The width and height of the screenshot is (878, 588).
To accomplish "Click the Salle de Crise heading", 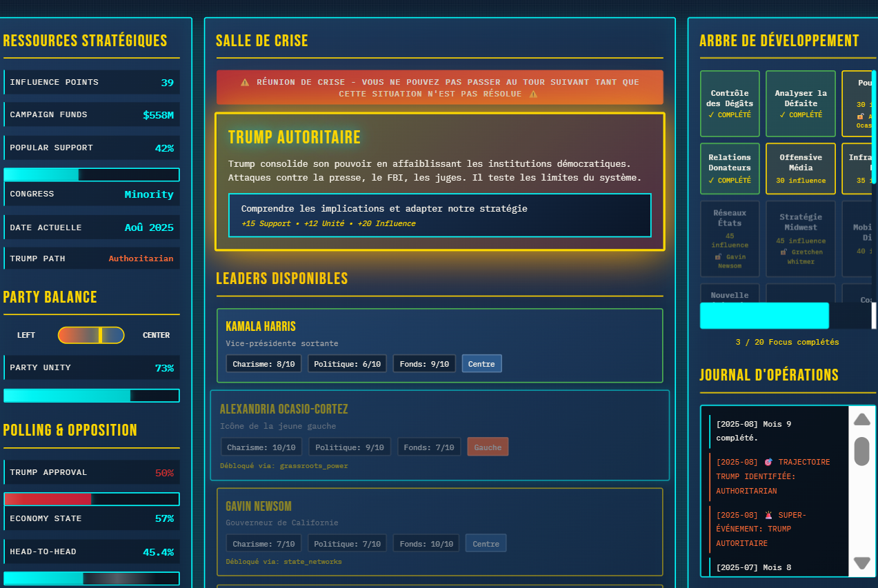I will pos(262,41).
